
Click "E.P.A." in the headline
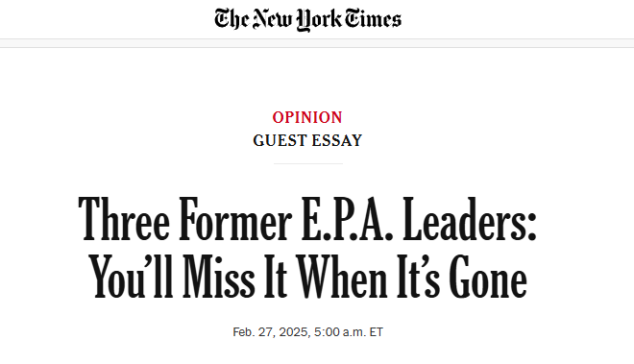click(348, 220)
